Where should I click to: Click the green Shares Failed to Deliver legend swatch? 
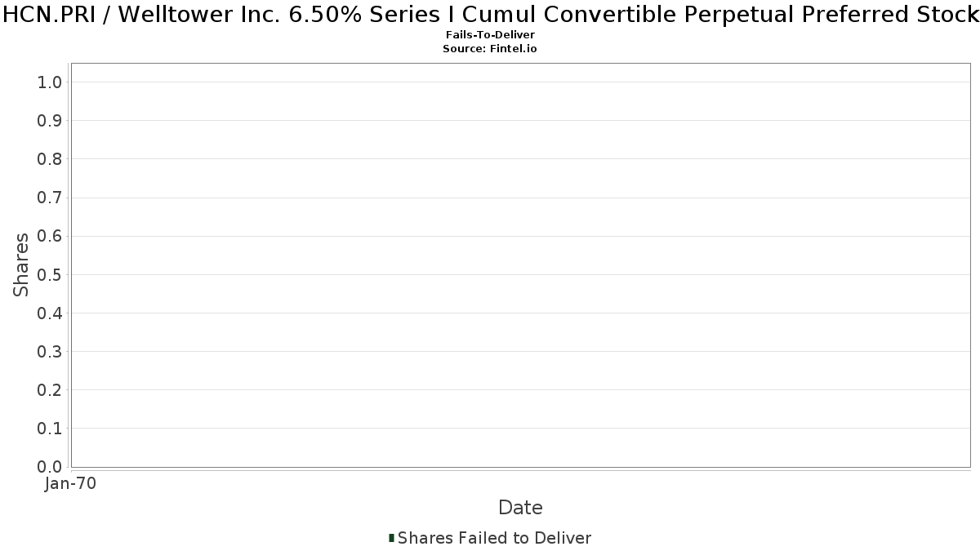(391, 538)
